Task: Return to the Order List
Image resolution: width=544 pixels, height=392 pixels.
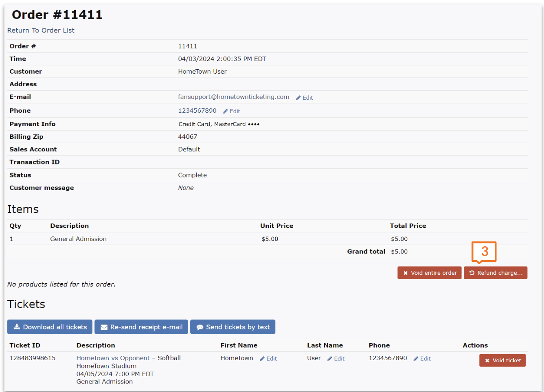Action: pos(41,31)
